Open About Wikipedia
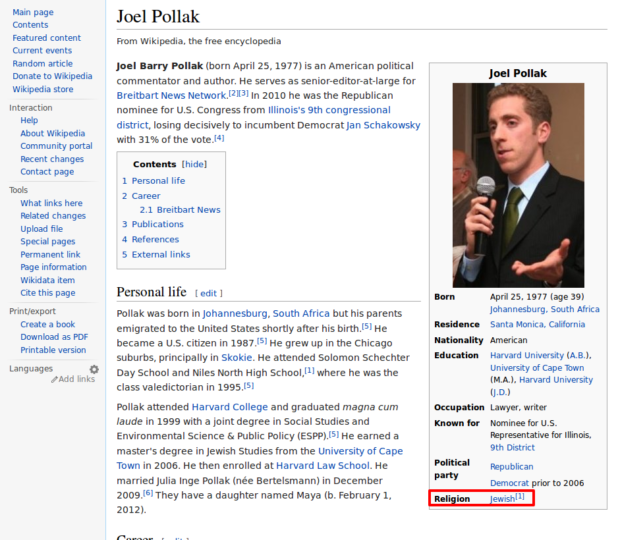This screenshot has height=540, width=618. click(x=53, y=133)
